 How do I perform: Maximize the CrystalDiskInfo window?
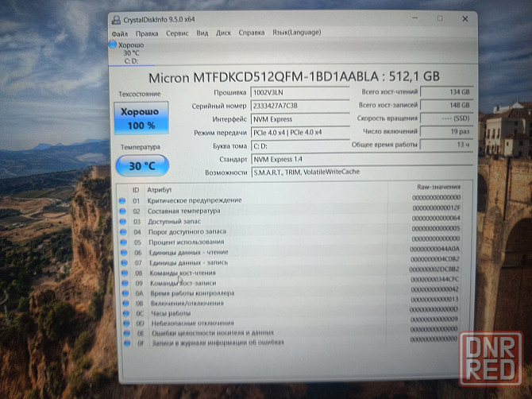440,18
